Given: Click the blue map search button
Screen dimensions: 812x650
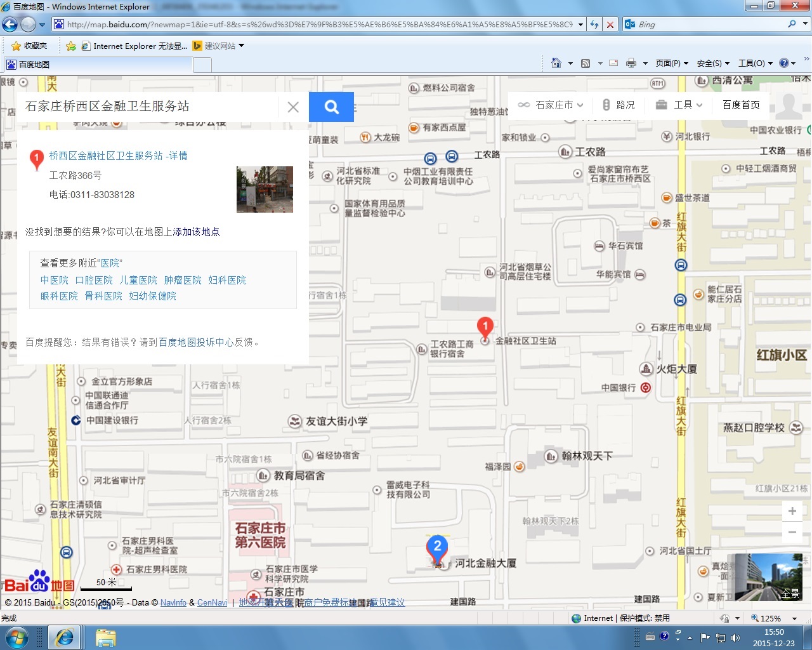Looking at the screenshot, I should click(x=331, y=107).
